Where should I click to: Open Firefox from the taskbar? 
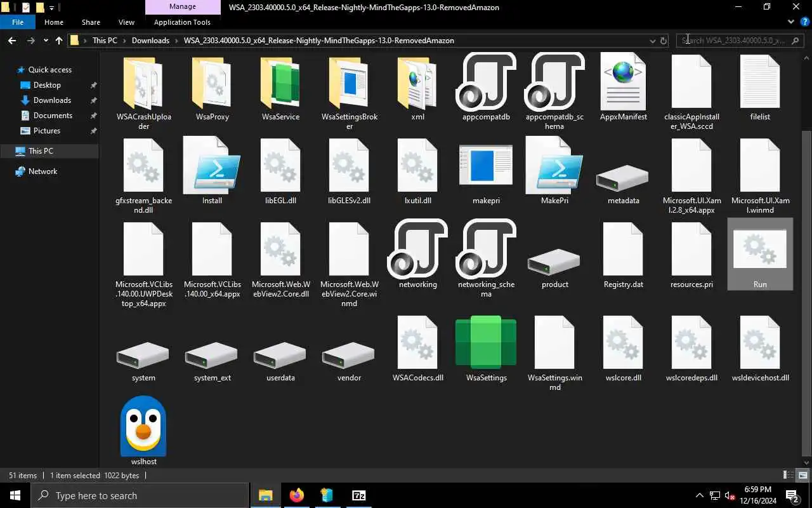click(297, 495)
